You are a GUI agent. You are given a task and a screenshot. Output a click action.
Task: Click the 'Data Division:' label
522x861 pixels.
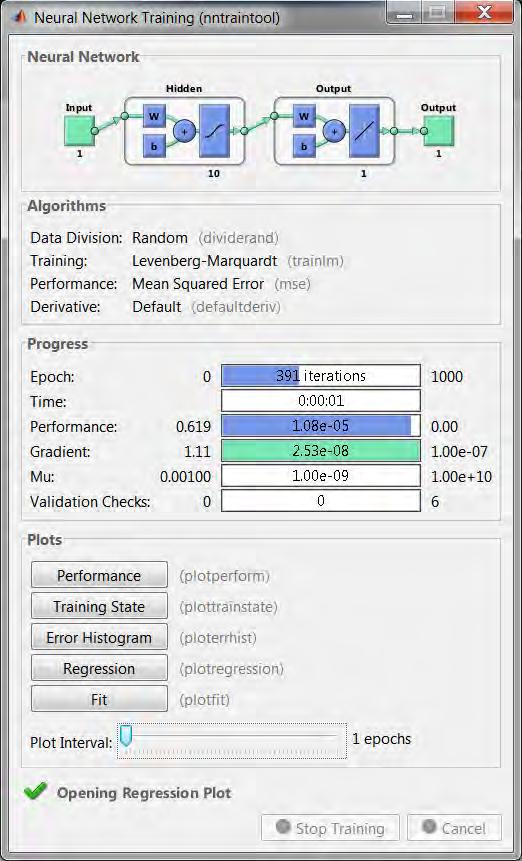[x=76, y=238]
